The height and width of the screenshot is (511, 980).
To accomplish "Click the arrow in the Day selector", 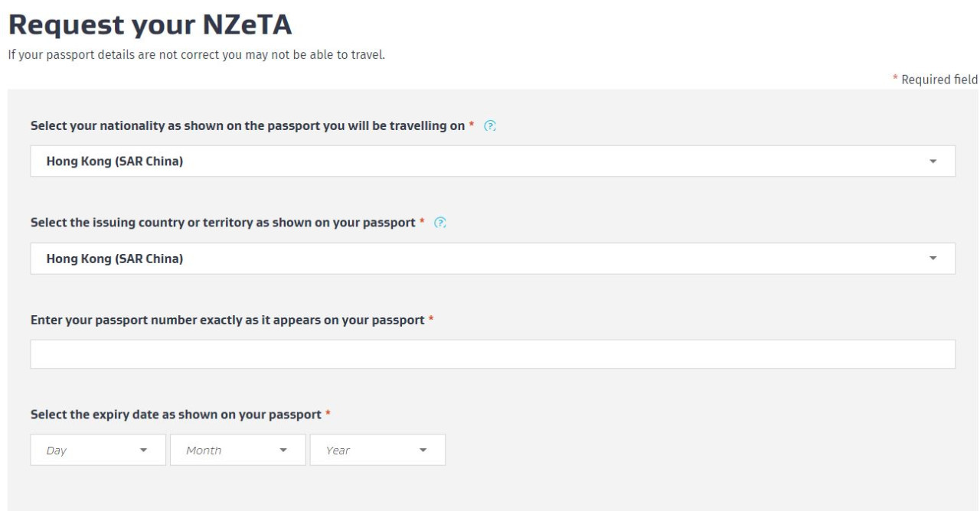I will [x=143, y=450].
